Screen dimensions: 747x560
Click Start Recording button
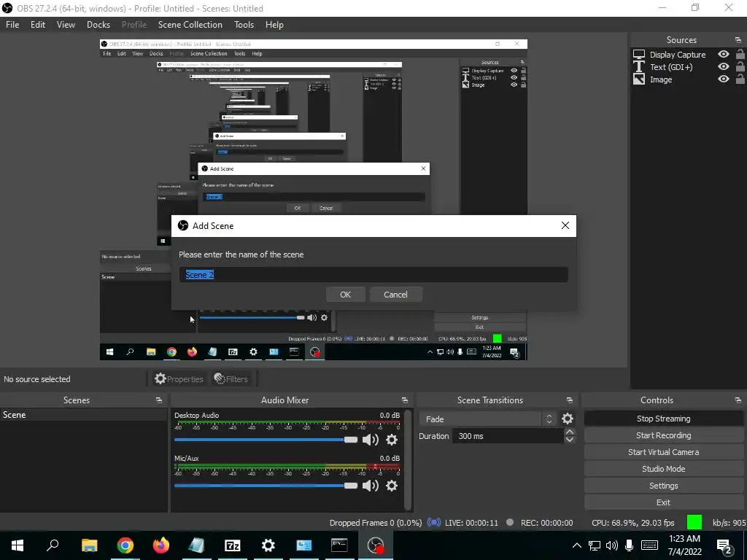pyautogui.click(x=663, y=435)
